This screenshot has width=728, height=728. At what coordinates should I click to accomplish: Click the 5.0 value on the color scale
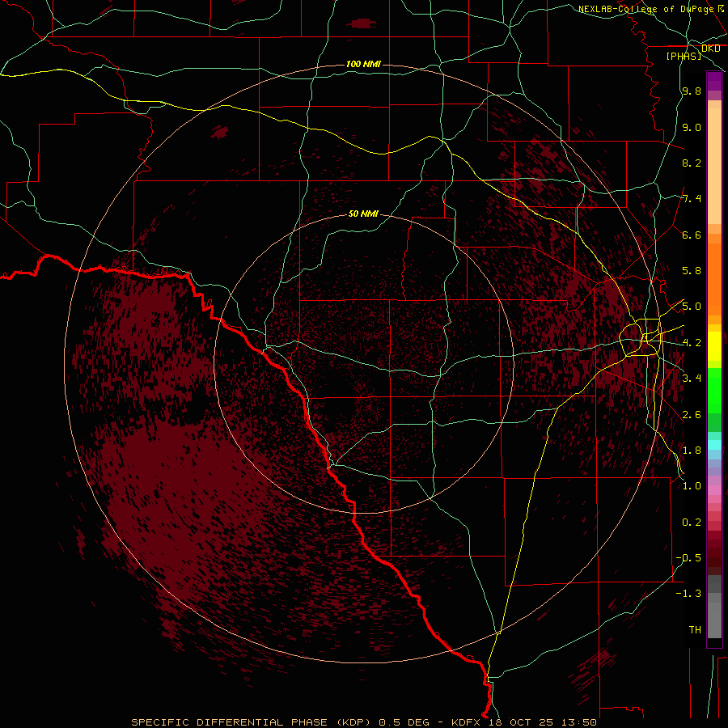coord(692,307)
